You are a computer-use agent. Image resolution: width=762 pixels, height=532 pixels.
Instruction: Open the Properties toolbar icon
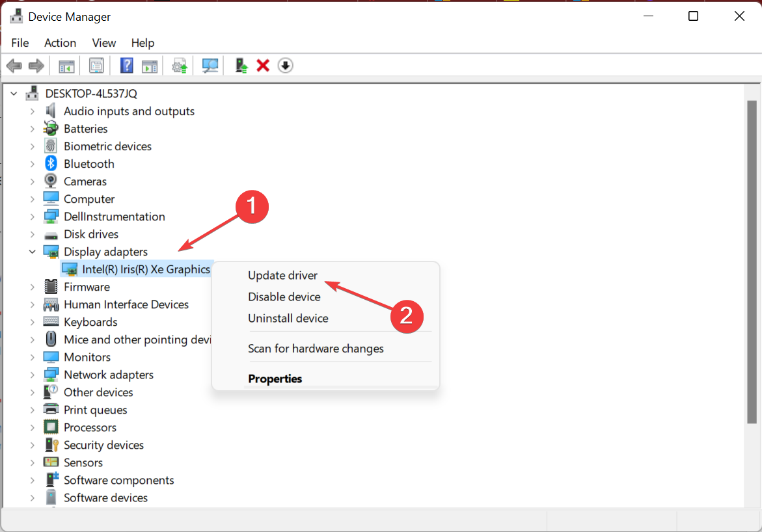click(x=96, y=66)
